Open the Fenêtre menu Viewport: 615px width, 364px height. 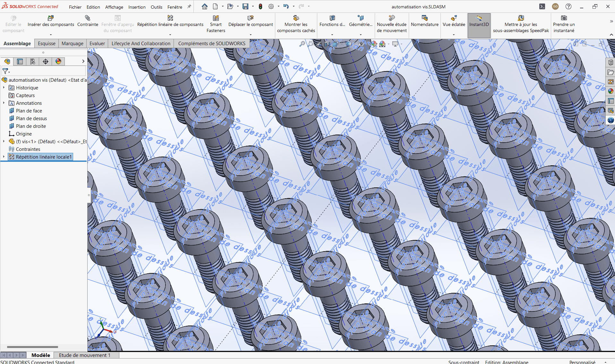tap(175, 7)
